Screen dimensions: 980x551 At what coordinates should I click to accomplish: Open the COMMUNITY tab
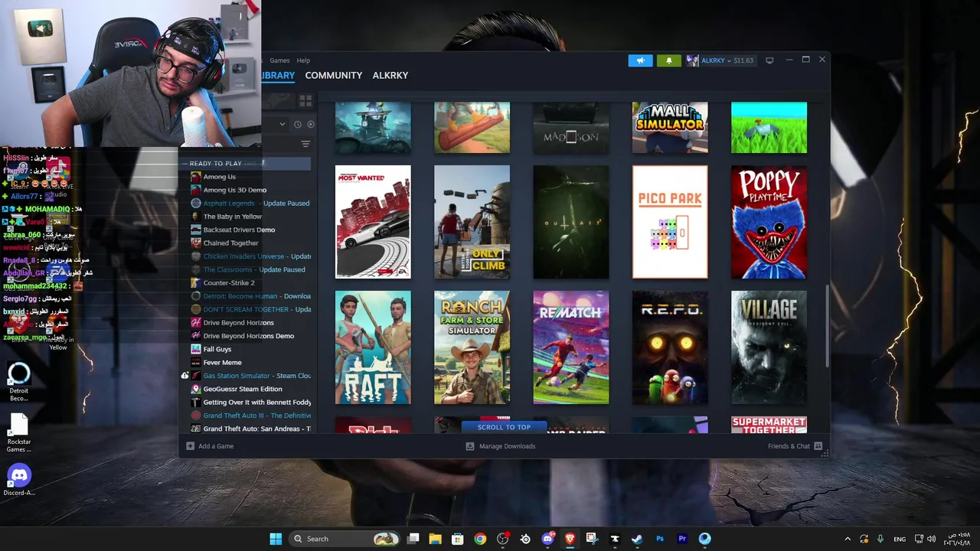click(x=333, y=75)
